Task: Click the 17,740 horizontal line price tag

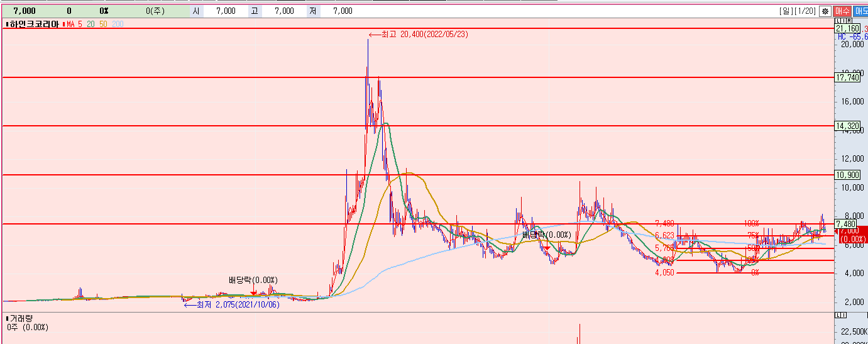Action: pyautogui.click(x=847, y=77)
